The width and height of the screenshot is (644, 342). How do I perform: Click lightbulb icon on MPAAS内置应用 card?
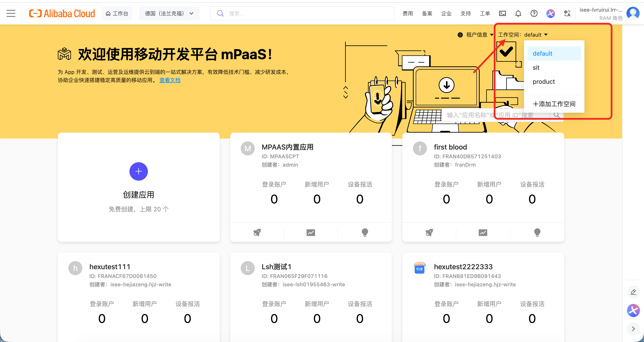(364, 232)
